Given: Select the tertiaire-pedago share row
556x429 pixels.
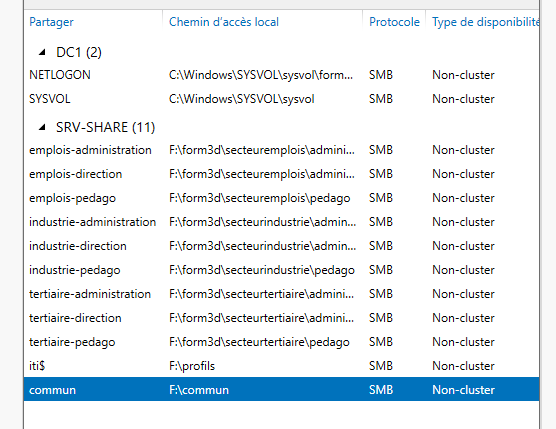Looking at the screenshot, I should [x=282, y=342].
